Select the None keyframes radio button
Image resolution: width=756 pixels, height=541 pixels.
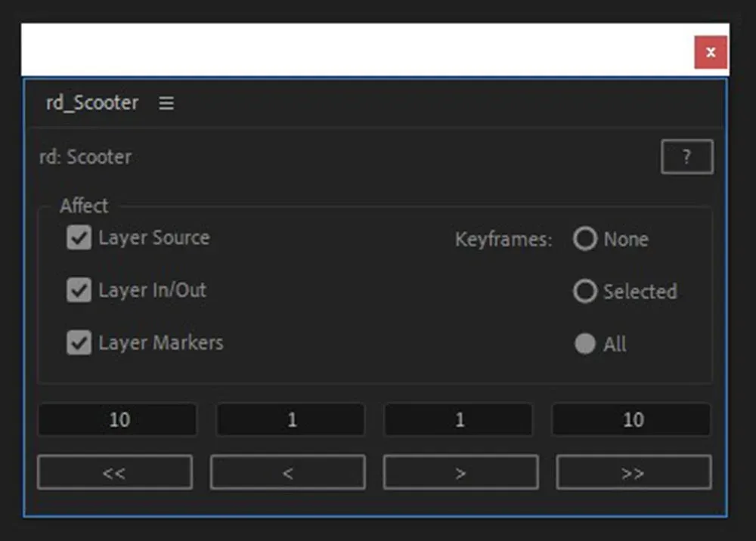(x=585, y=239)
